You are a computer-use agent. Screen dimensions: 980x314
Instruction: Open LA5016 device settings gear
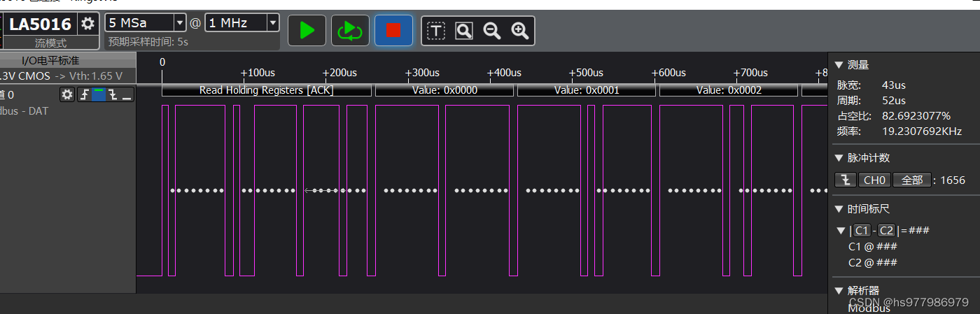[87, 24]
